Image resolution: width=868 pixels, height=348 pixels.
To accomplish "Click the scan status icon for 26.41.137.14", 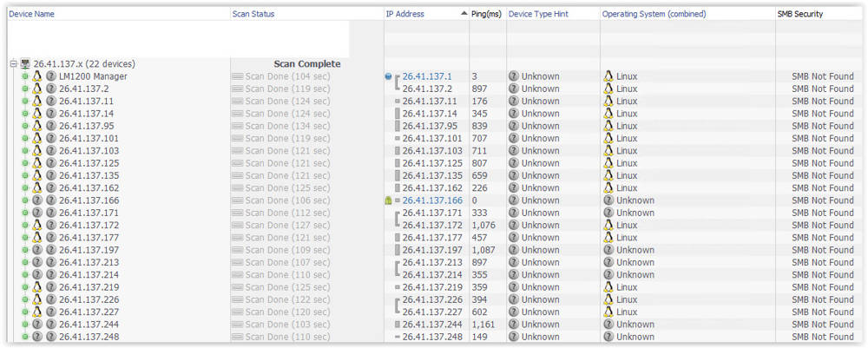I will pyautogui.click(x=238, y=114).
